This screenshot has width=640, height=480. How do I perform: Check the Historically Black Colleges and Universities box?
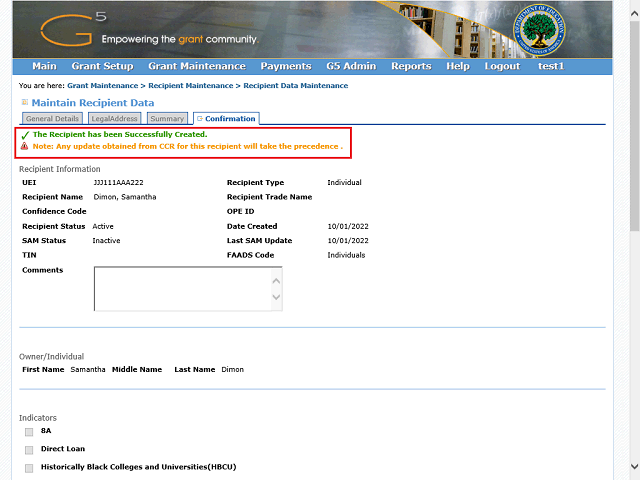coord(29,467)
